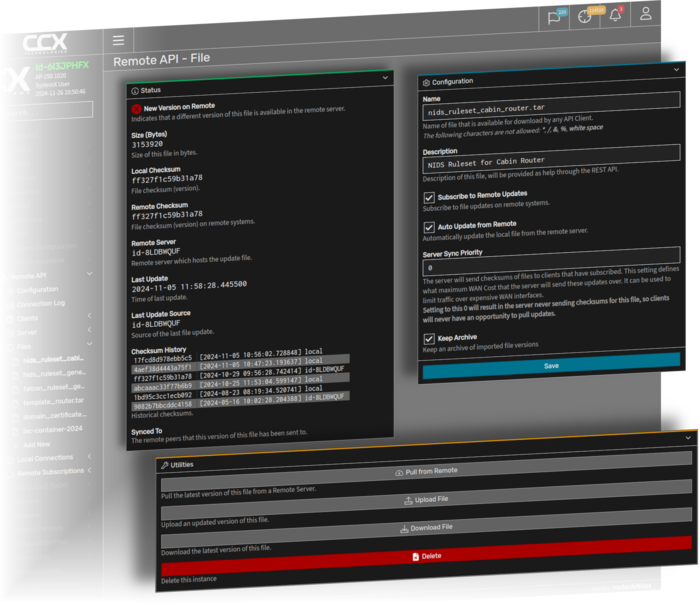Image resolution: width=700 pixels, height=605 pixels.
Task: Collapse the Utilities panel
Action: [x=688, y=438]
